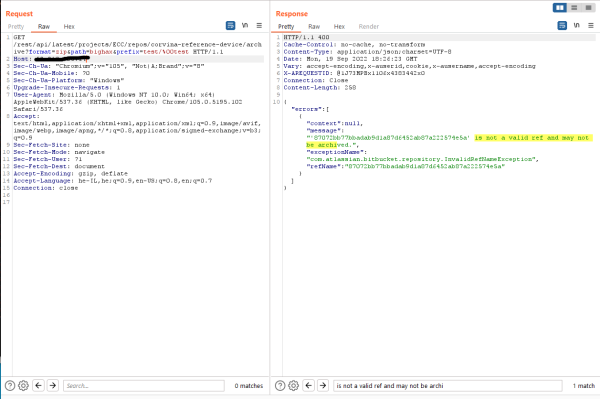Open search help icon in Request pane
The height and width of the screenshot is (399, 600).
10,386
